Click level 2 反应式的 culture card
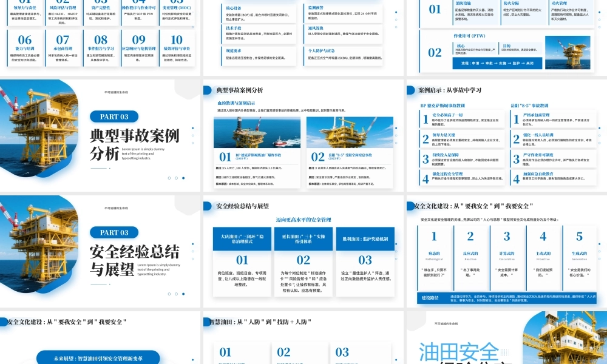The image size is (607, 364). [x=470, y=257]
